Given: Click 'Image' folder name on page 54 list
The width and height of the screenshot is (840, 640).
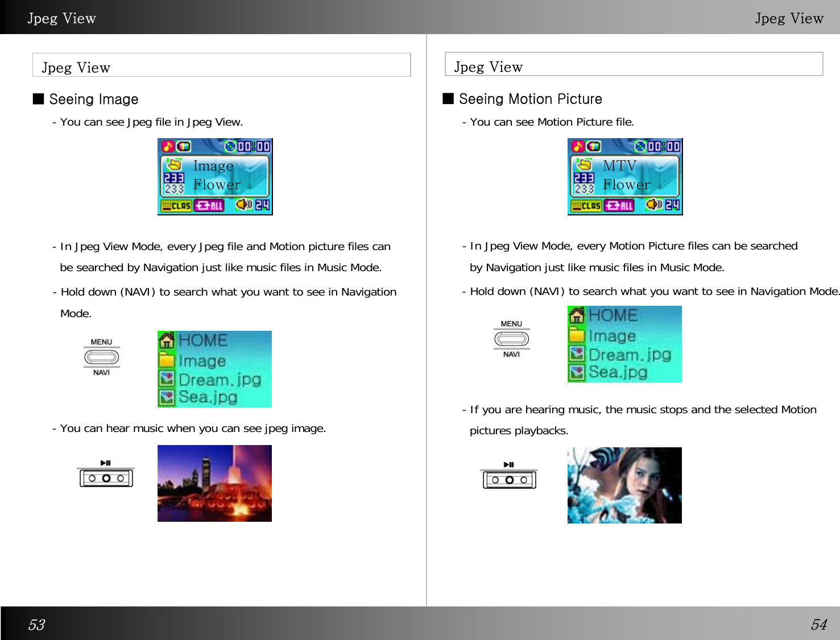Looking at the screenshot, I should pos(612,336).
